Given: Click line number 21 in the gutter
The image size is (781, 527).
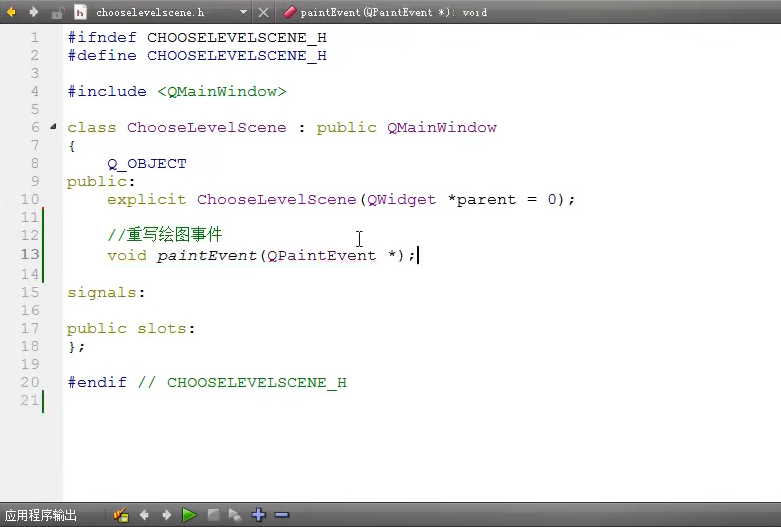Looking at the screenshot, I should coord(30,400).
